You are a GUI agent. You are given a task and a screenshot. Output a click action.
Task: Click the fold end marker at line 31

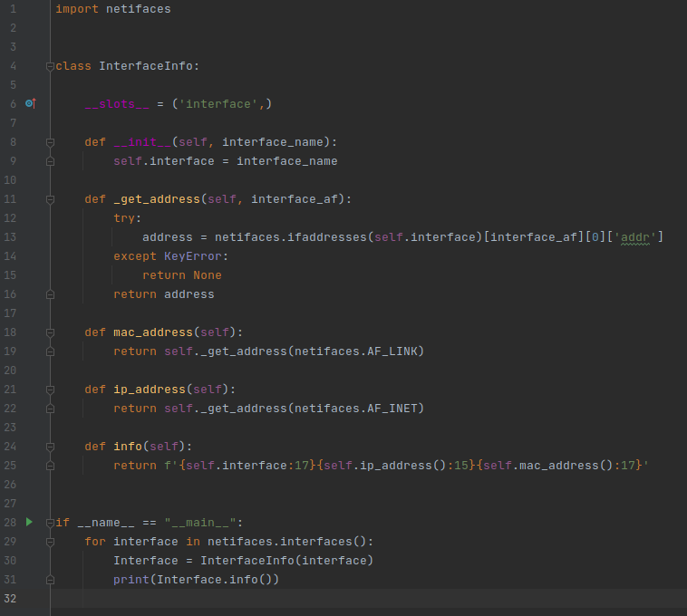50,580
